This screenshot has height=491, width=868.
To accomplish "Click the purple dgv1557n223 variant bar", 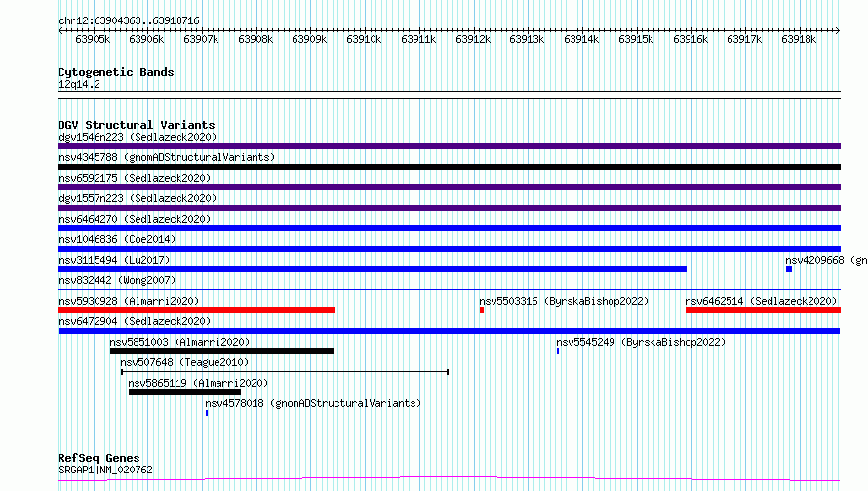I will [449, 208].
